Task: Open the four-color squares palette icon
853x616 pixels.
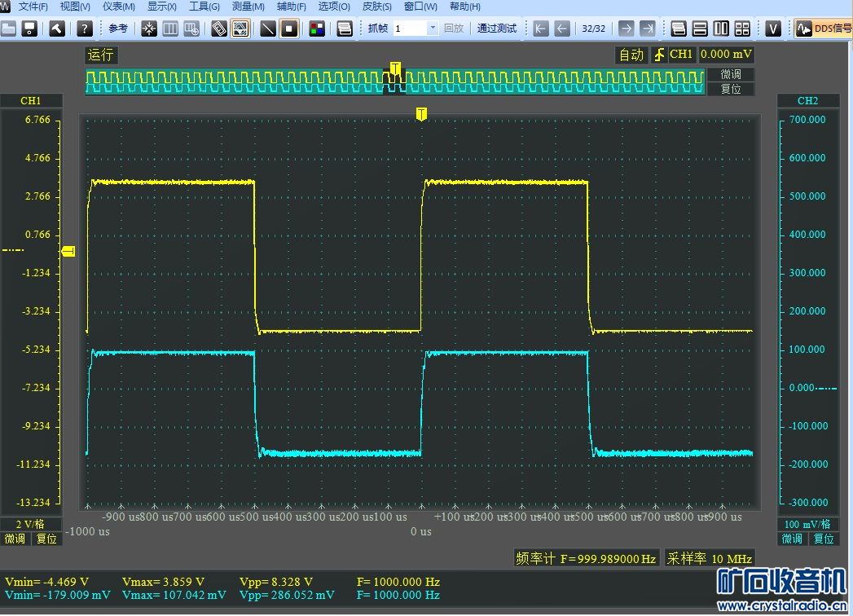Action: point(317,29)
